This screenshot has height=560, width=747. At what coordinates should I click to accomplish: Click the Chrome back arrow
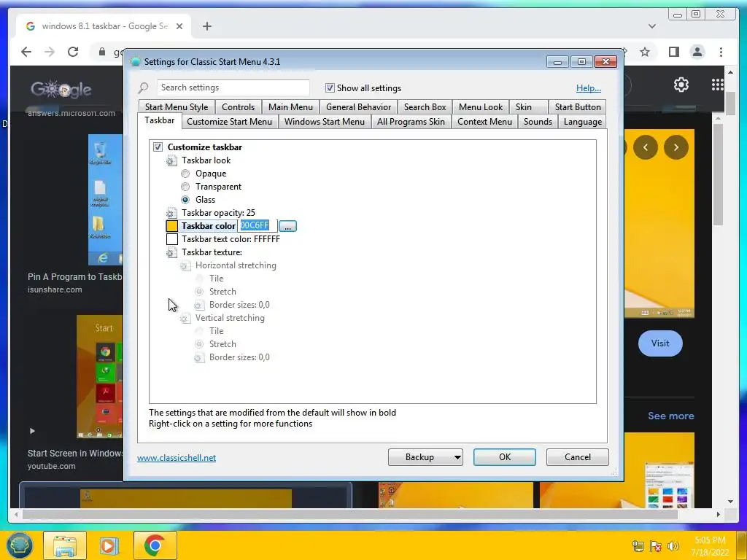(26, 52)
